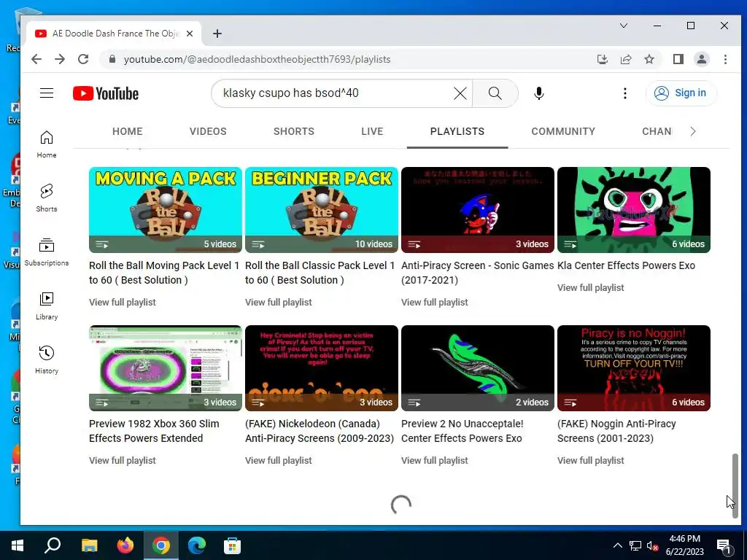Open the green leaf playlist thumbnail
The image size is (747, 560).
point(478,368)
